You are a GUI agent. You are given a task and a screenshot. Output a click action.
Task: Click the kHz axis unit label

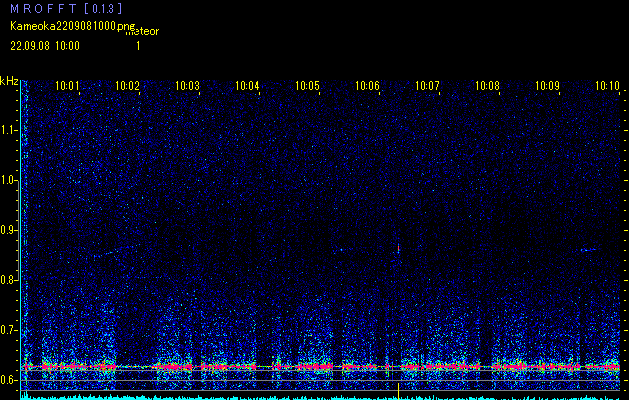click(x=9, y=81)
